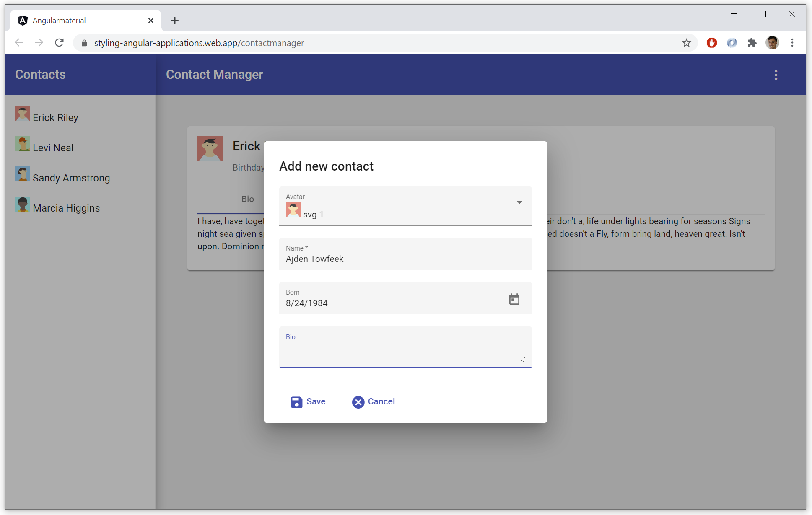Reload the page
The height and width of the screenshot is (515, 812).
tap(60, 43)
